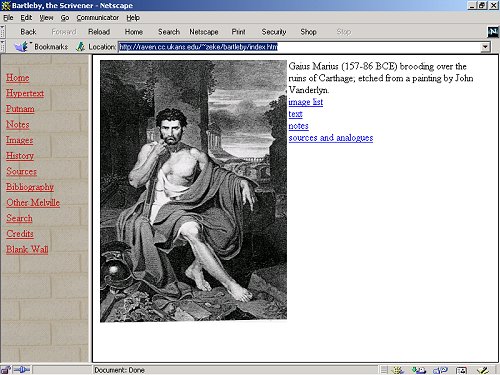
Task: Follow the Credits sidebar link
Action: pos(20,234)
